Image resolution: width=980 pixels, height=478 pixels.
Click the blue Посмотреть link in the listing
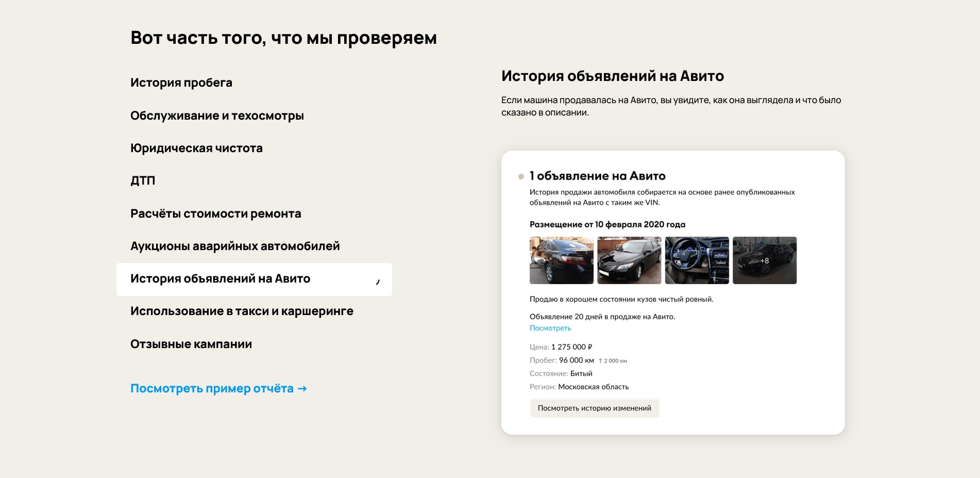pyautogui.click(x=550, y=328)
